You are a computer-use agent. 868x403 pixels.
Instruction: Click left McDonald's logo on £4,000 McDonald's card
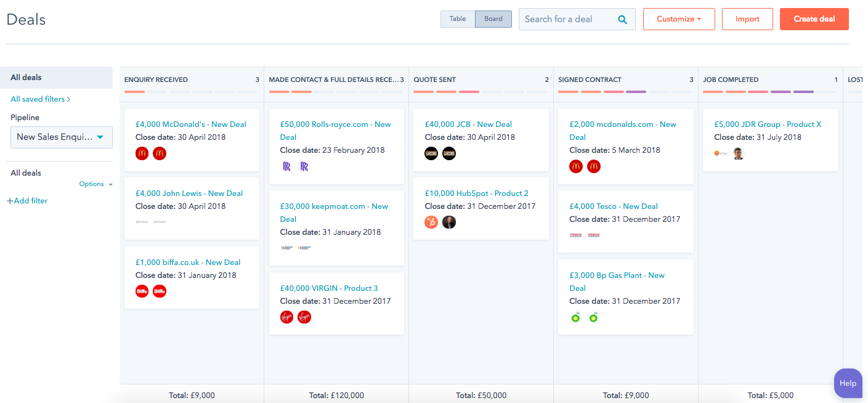142,153
